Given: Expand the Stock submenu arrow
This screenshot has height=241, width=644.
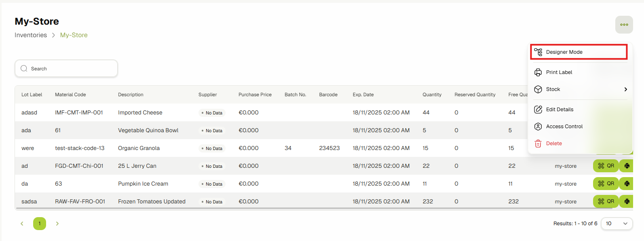Looking at the screenshot, I should tap(625, 89).
